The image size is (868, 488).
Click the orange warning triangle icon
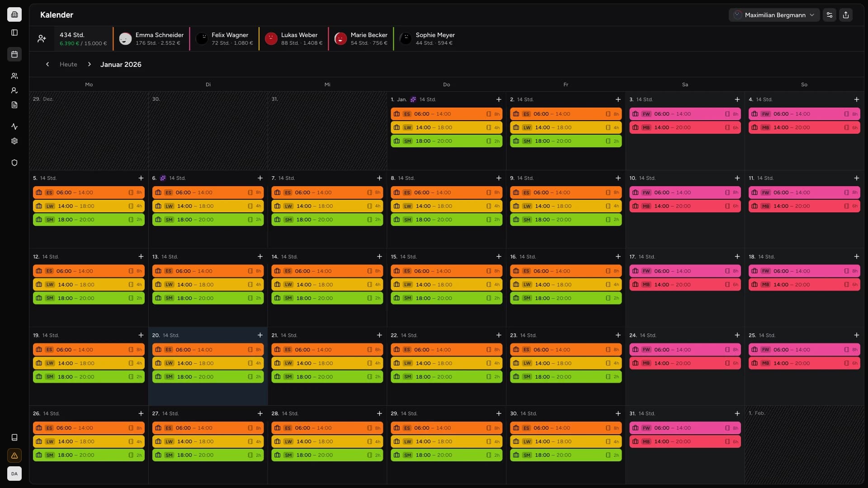click(14, 455)
